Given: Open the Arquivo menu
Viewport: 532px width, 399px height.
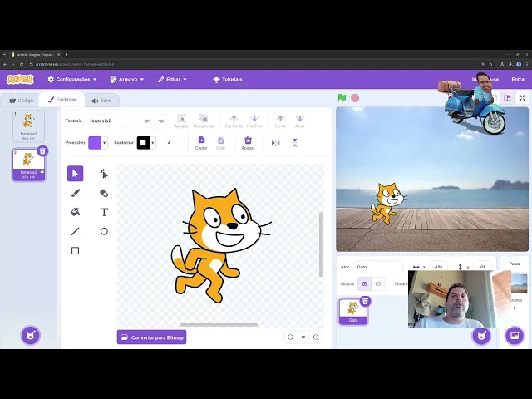Looking at the screenshot, I should tap(127, 80).
